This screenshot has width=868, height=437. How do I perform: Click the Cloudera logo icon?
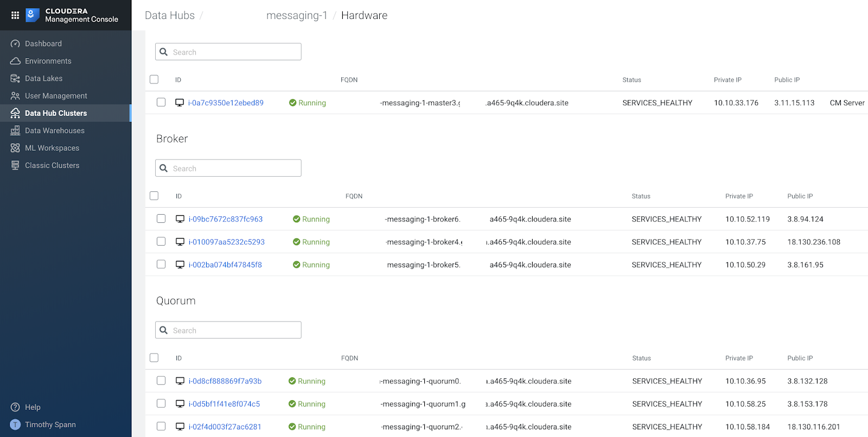click(x=33, y=15)
